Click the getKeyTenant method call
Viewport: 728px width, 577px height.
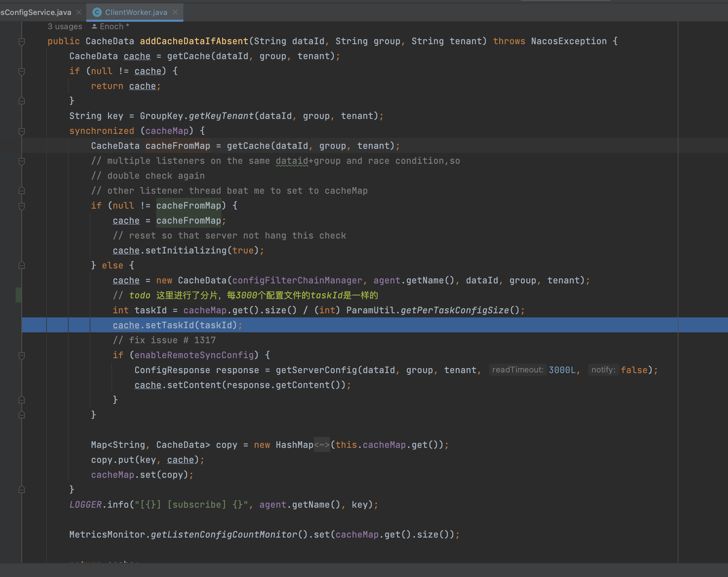(221, 116)
